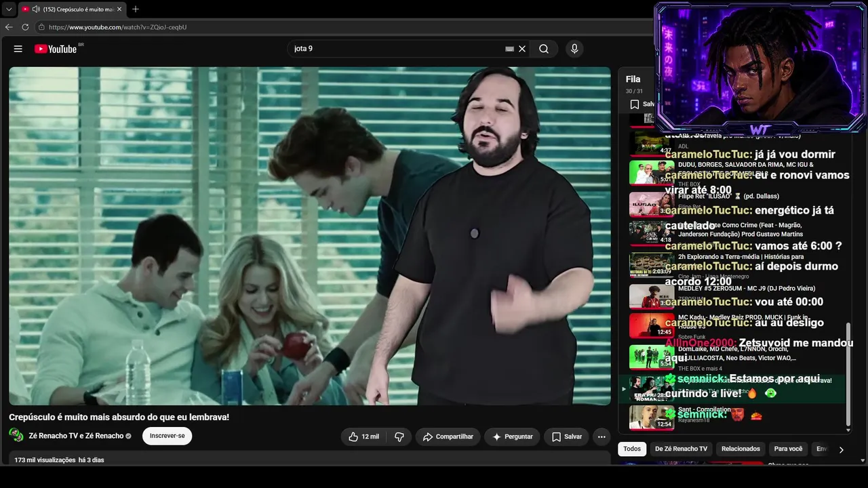Click the Inscrever-se subscribe button
The width and height of the screenshot is (868, 488).
[167, 436]
